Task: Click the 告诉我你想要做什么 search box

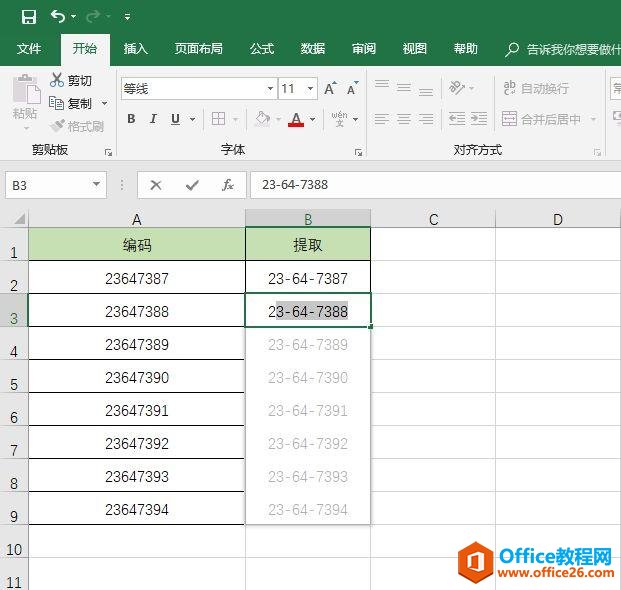Action: click(562, 49)
